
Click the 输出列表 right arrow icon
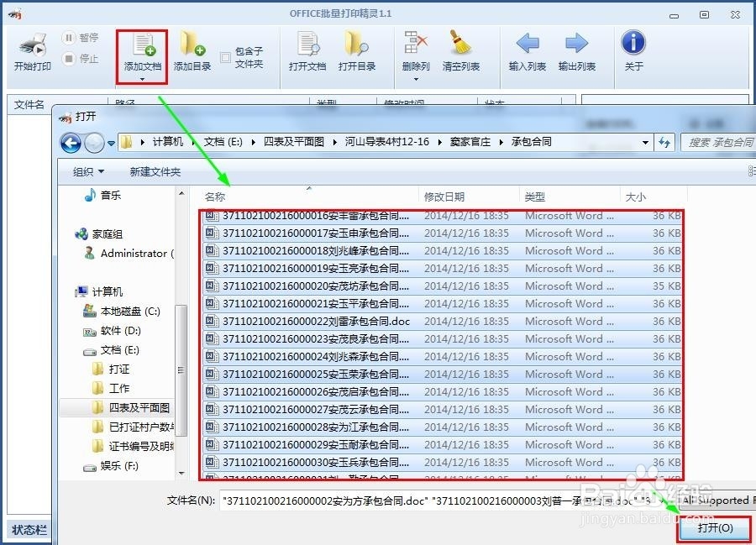pyautogui.click(x=576, y=44)
